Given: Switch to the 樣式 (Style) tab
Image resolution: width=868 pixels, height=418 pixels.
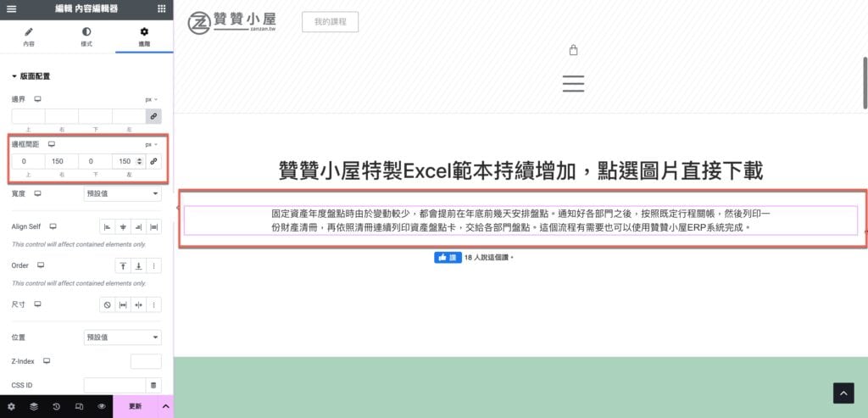Looking at the screenshot, I should point(86,36).
